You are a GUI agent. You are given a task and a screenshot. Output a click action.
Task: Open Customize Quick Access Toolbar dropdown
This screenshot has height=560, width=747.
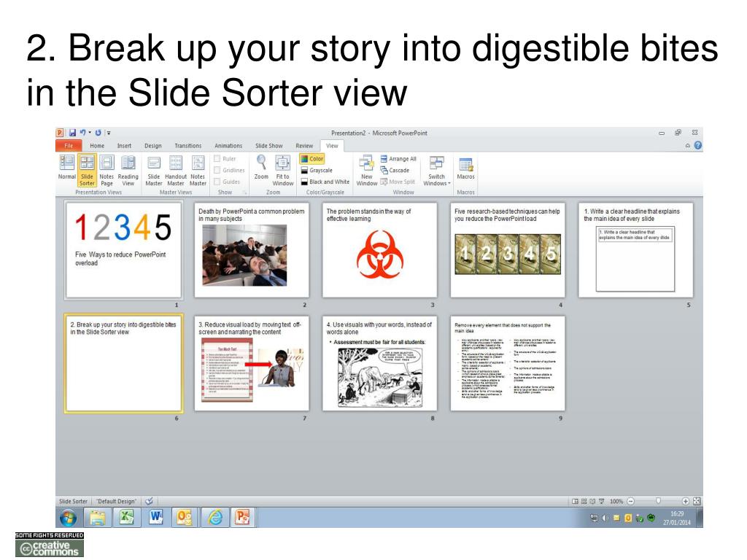pos(109,133)
